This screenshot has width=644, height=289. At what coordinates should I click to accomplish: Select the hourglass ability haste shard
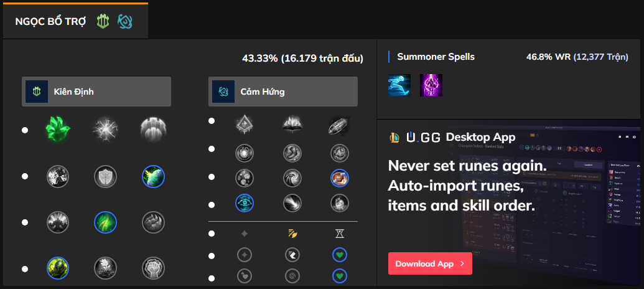click(339, 234)
